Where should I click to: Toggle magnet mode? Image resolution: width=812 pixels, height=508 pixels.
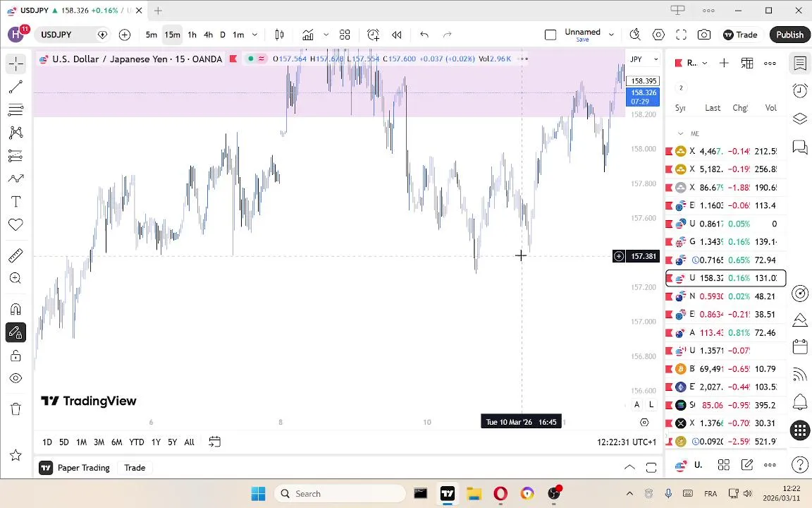coord(16,309)
